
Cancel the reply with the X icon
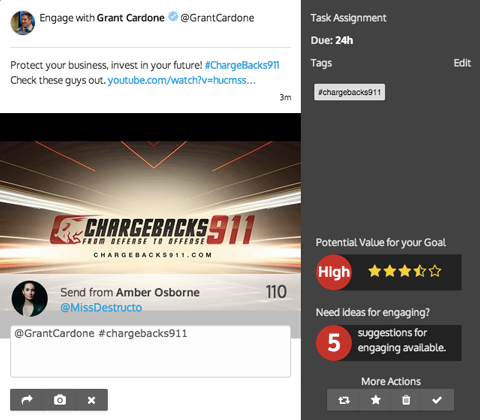click(91, 399)
